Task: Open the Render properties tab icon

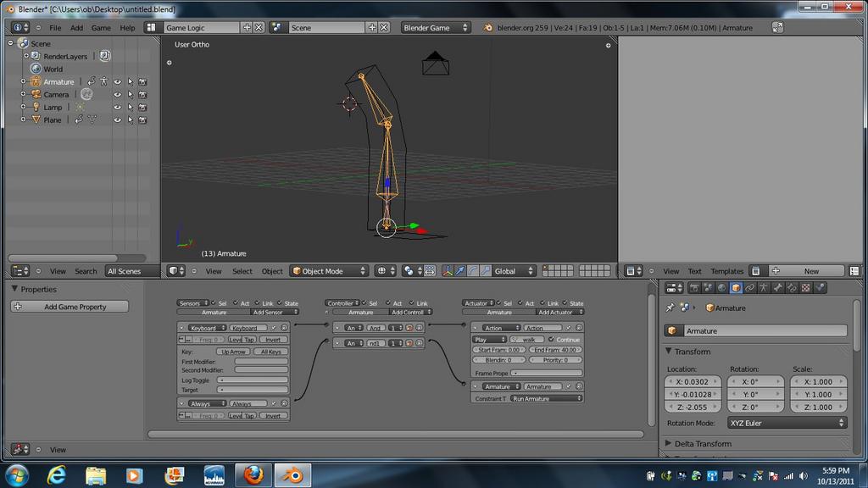Action: click(694, 288)
